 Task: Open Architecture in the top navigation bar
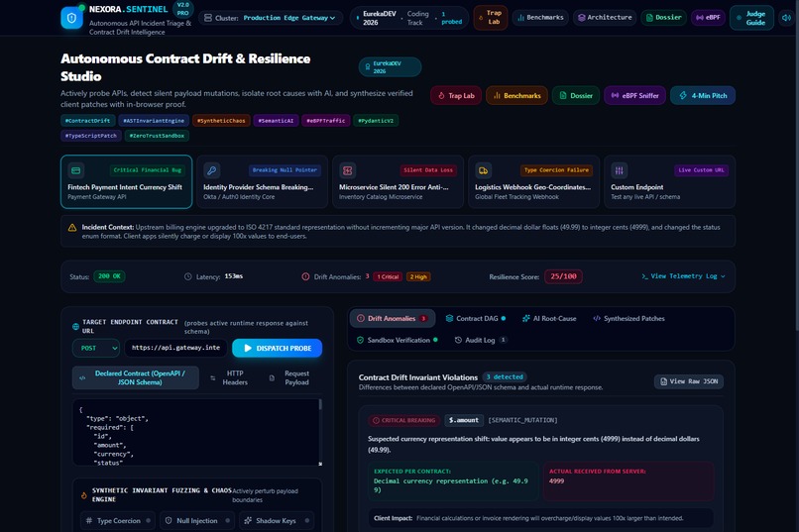[x=605, y=17]
